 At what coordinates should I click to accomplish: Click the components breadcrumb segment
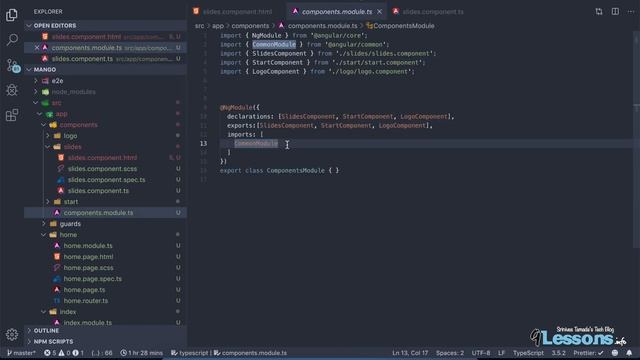[x=250, y=26]
